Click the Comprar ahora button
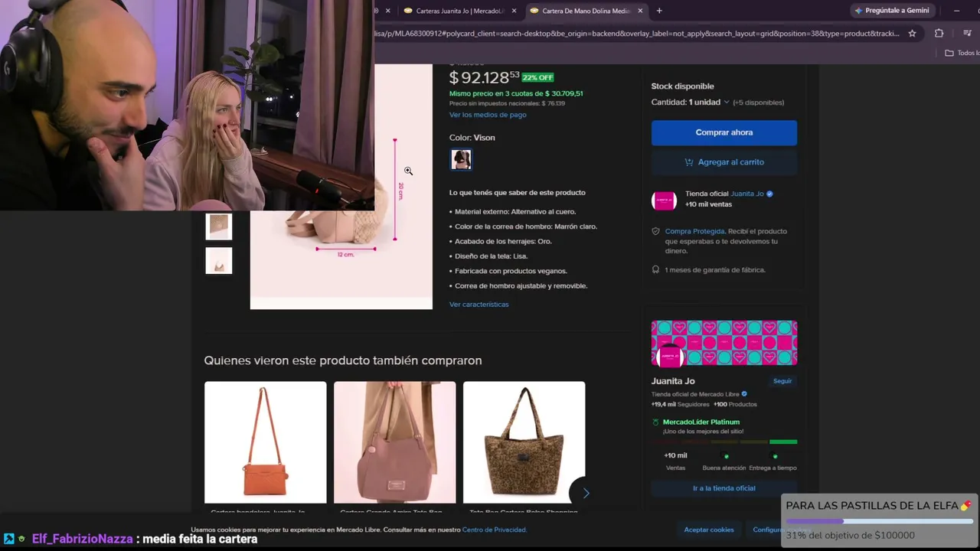The width and height of the screenshot is (980, 551). 724,132
